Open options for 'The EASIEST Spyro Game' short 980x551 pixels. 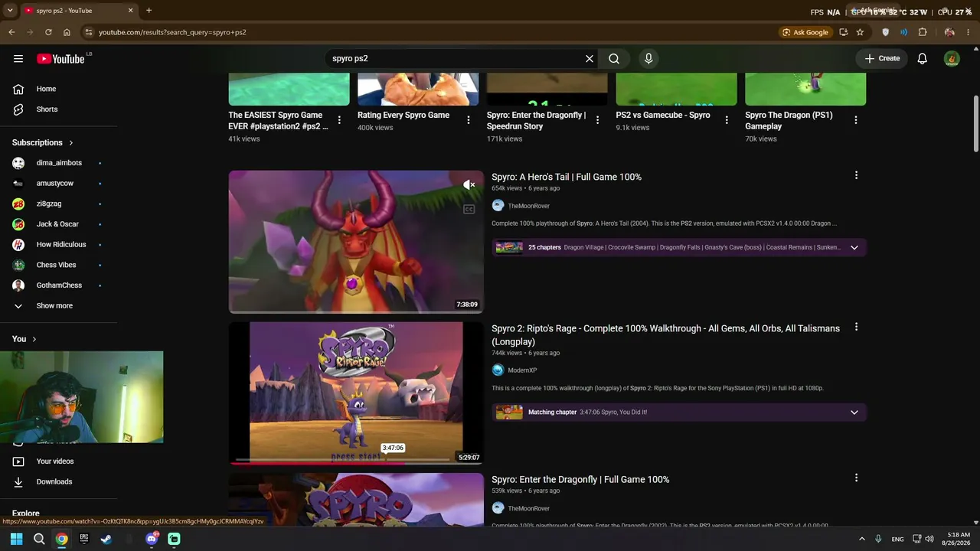click(x=339, y=120)
